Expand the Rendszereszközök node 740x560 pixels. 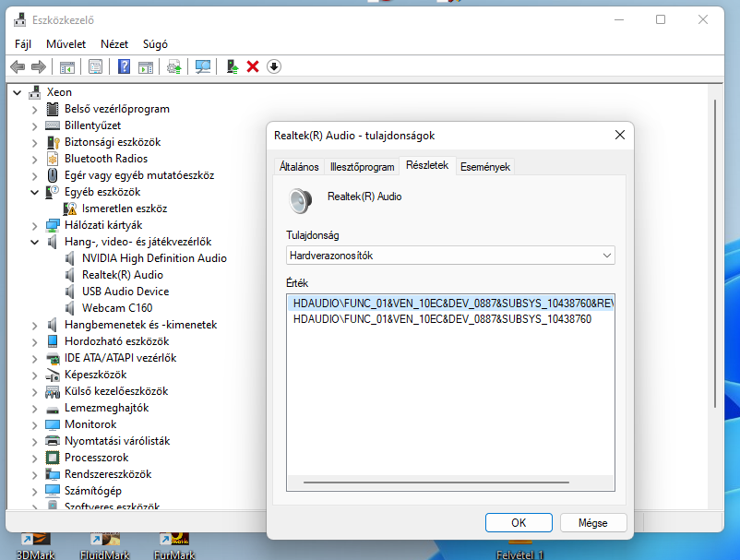[34, 474]
